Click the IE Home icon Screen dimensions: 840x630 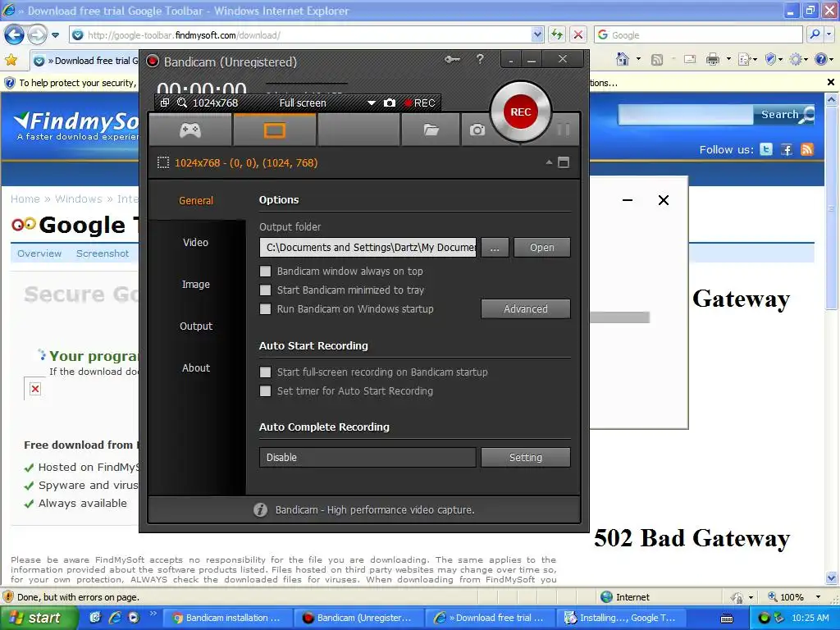[x=623, y=59]
